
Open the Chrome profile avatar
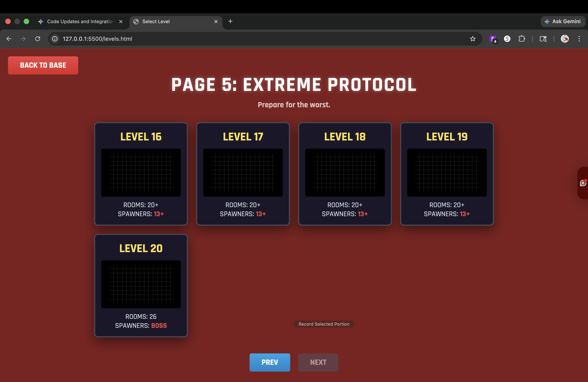[565, 39]
